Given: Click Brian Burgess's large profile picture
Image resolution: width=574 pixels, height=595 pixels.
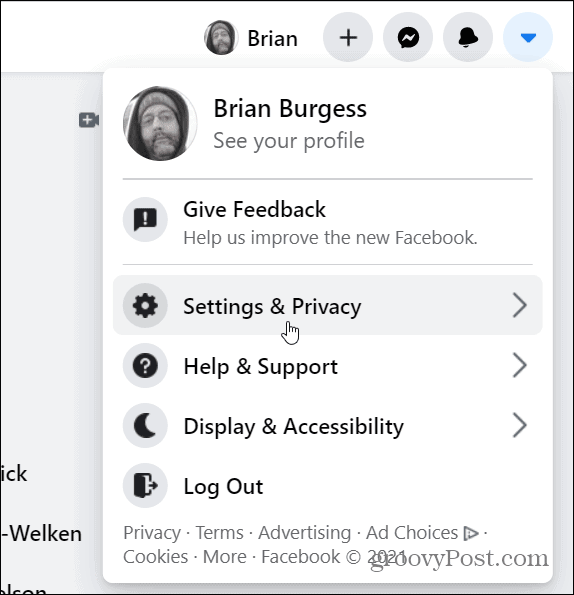Looking at the screenshot, I should point(160,123).
